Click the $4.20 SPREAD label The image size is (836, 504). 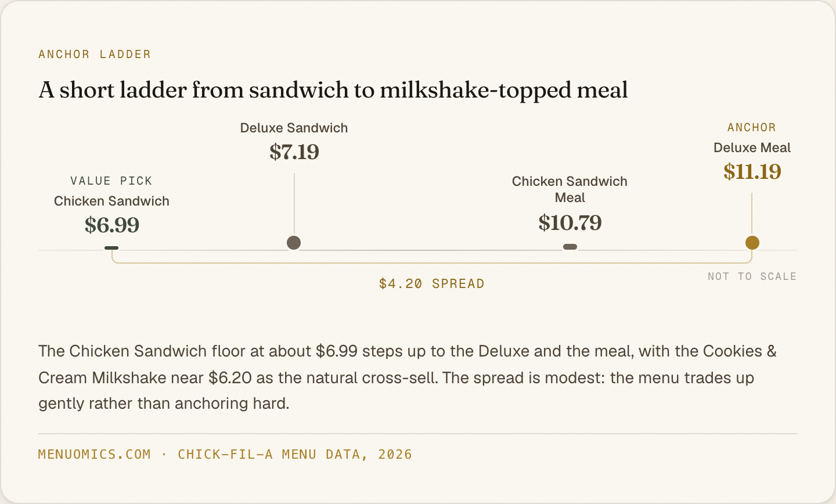431,283
